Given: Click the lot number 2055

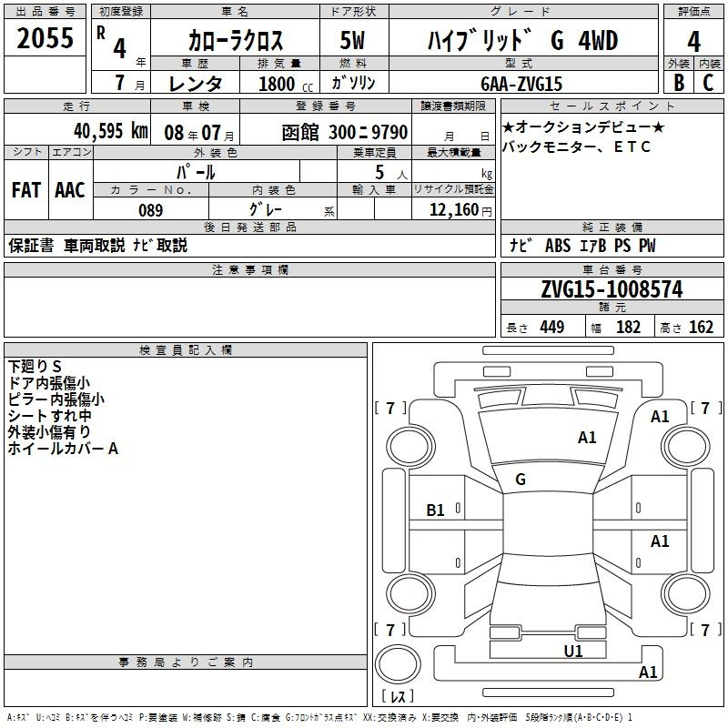Looking at the screenshot, I should (45, 38).
